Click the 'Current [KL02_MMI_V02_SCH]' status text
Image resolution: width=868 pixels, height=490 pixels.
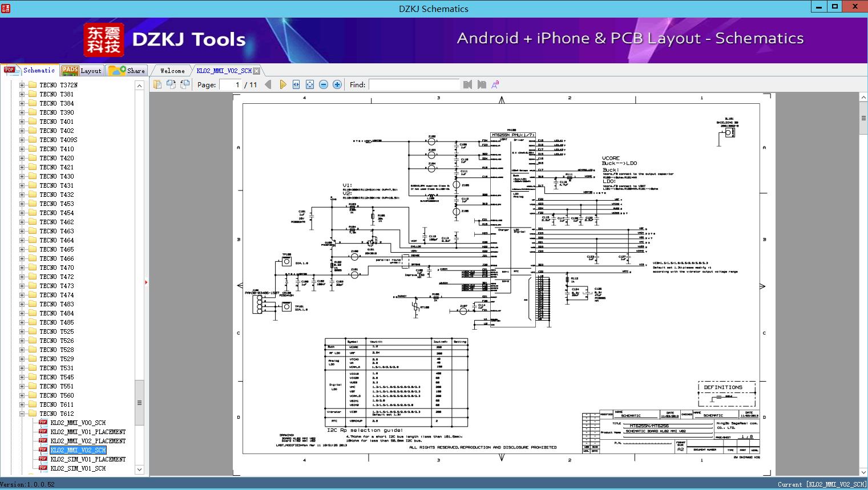point(822,484)
